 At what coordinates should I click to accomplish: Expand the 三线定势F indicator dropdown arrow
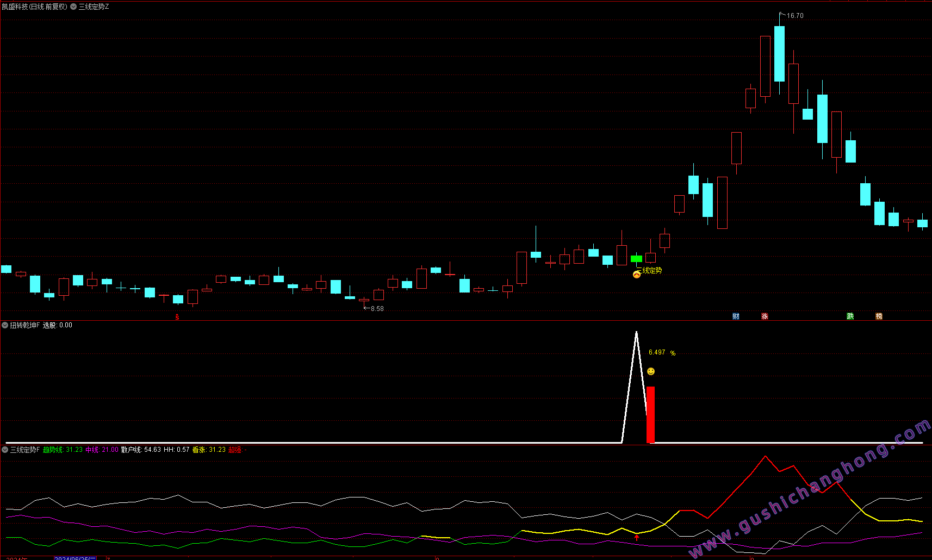pyautogui.click(x=5, y=450)
